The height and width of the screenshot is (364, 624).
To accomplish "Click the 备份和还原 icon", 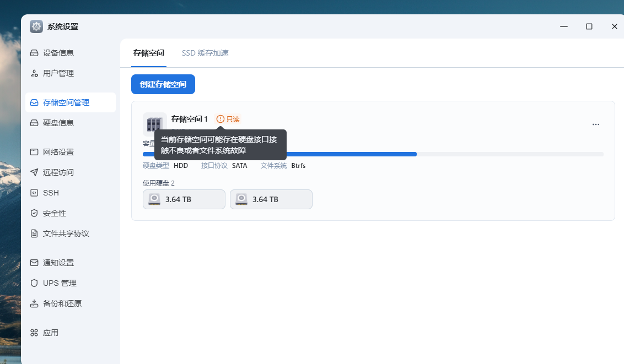I will pyautogui.click(x=34, y=303).
